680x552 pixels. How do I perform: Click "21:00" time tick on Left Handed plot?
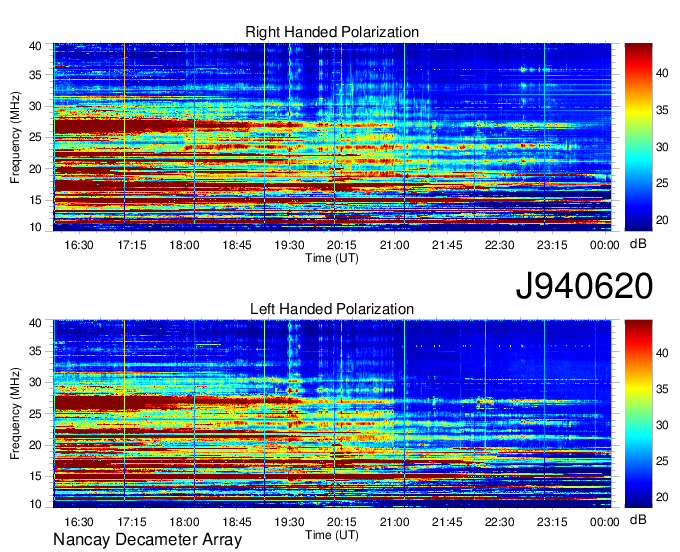(395, 522)
